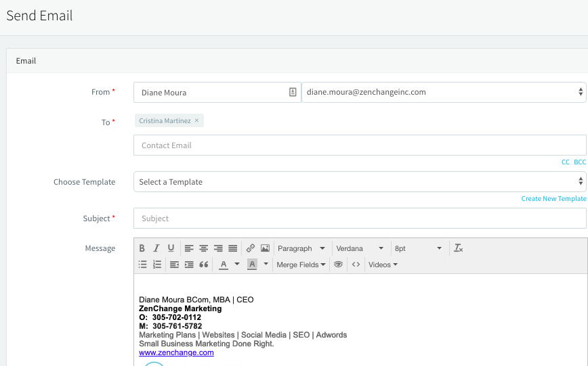The width and height of the screenshot is (588, 366).
Task: Preview the email with the eye icon
Action: click(x=338, y=265)
